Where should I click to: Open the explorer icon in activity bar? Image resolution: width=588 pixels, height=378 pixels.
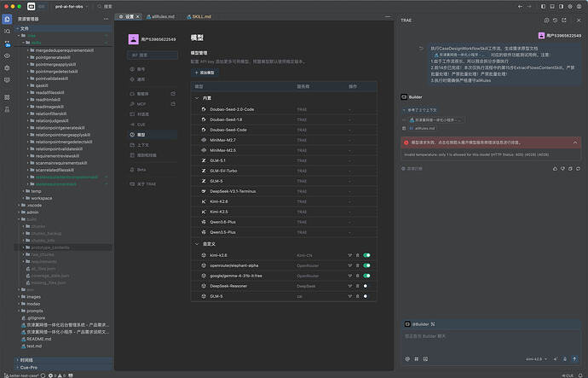tap(7, 19)
